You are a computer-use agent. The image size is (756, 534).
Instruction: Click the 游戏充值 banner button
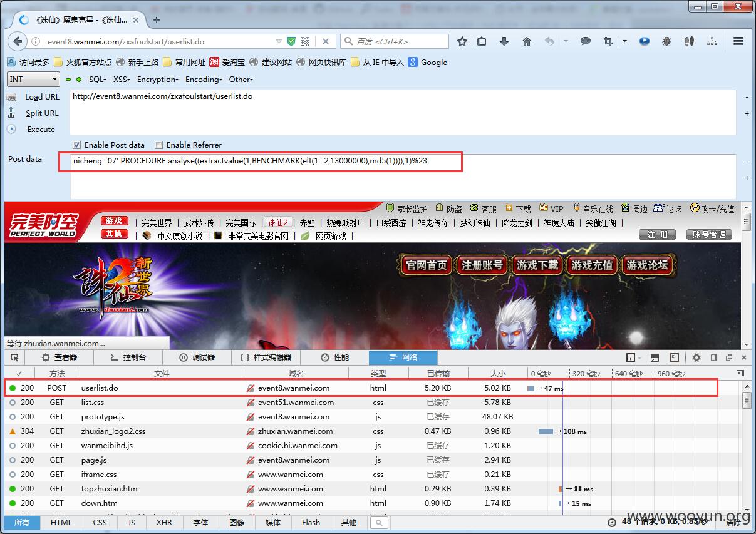pos(592,265)
